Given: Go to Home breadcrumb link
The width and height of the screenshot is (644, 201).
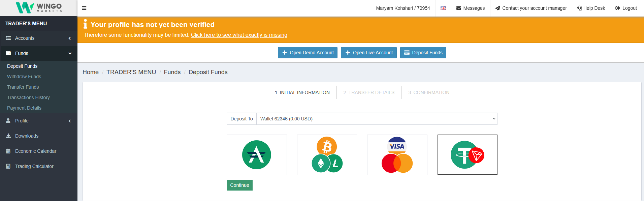Looking at the screenshot, I should click(x=91, y=72).
